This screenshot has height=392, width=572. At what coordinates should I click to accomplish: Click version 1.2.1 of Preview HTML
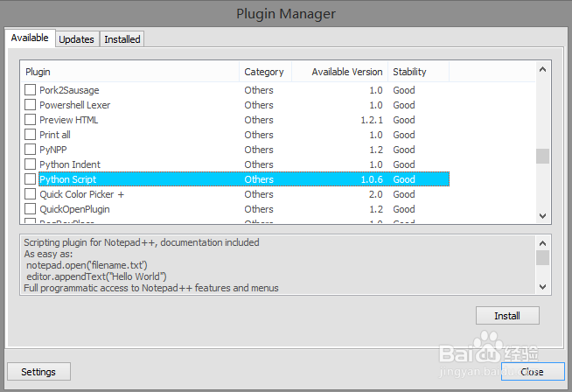372,120
